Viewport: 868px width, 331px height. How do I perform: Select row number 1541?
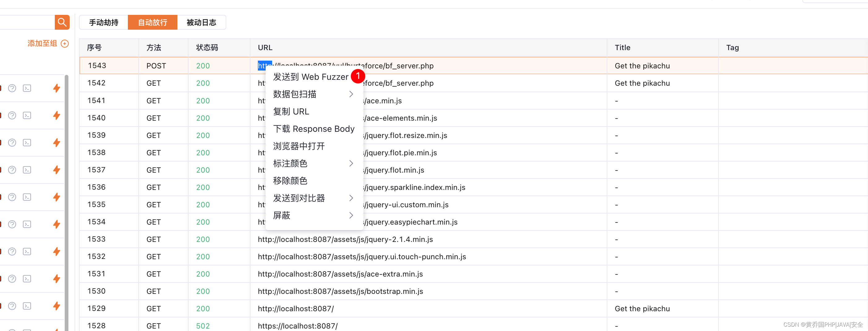(x=96, y=101)
